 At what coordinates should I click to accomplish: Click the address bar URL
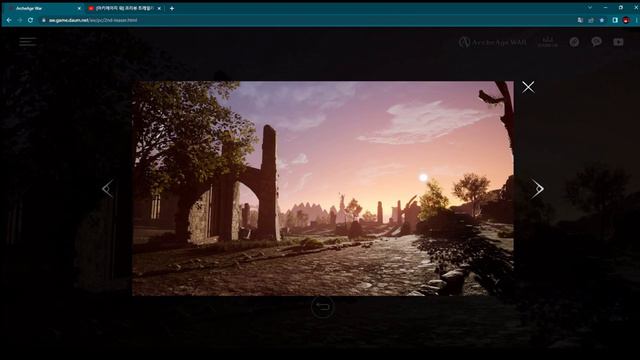[93, 20]
